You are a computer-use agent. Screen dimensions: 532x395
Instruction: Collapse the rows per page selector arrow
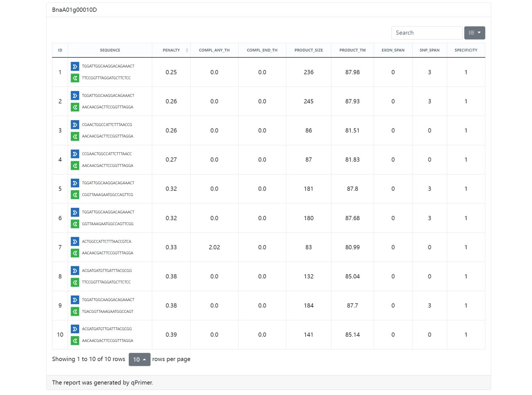click(145, 359)
